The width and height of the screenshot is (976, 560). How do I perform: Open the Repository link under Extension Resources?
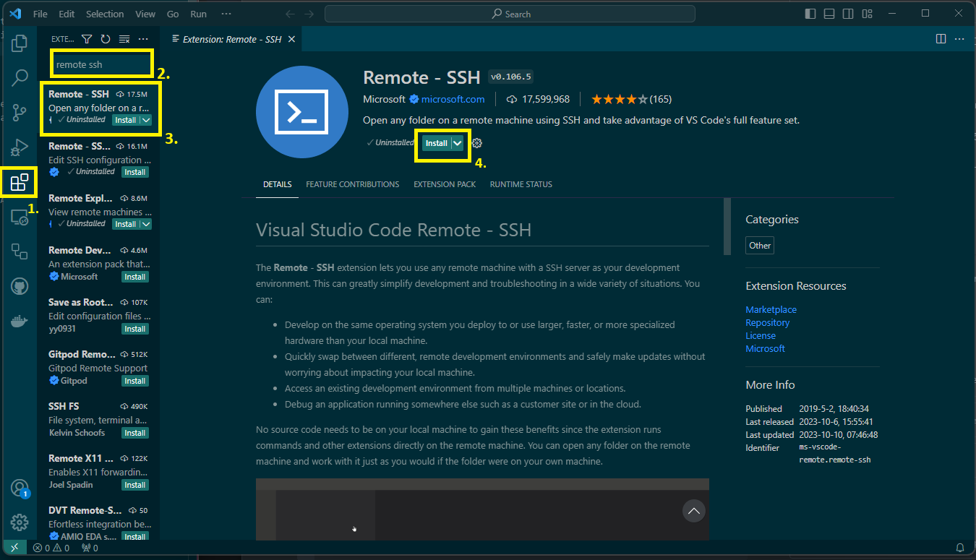tap(767, 322)
